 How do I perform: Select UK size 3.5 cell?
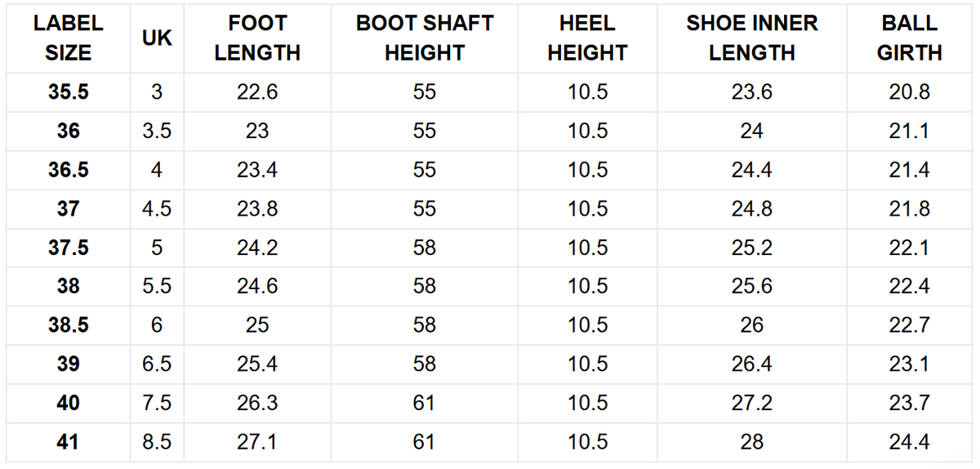157,132
